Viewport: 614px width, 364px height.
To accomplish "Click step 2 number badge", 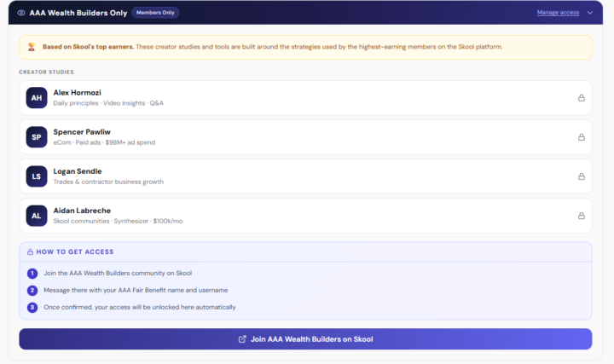I will pyautogui.click(x=32, y=291).
